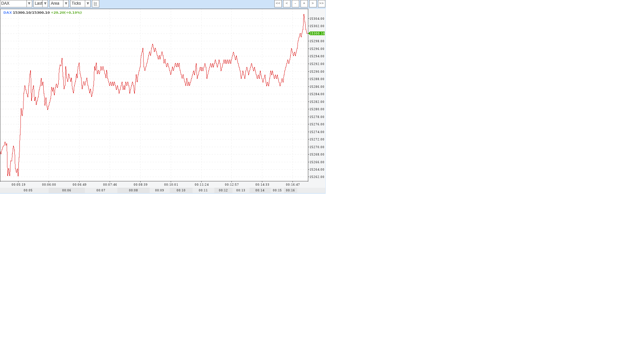This screenshot has height=362, width=644.
Task: Select the 00:08 segment in timeline
Action: (x=133, y=190)
